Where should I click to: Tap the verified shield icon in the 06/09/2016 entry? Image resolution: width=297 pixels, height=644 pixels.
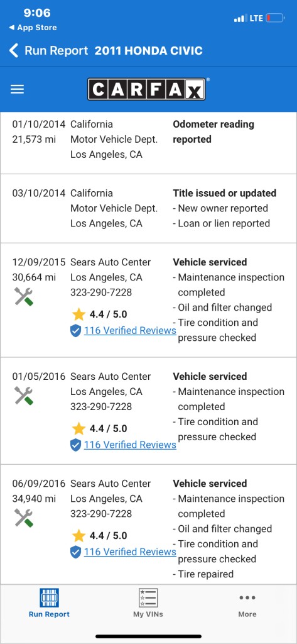[x=75, y=552]
